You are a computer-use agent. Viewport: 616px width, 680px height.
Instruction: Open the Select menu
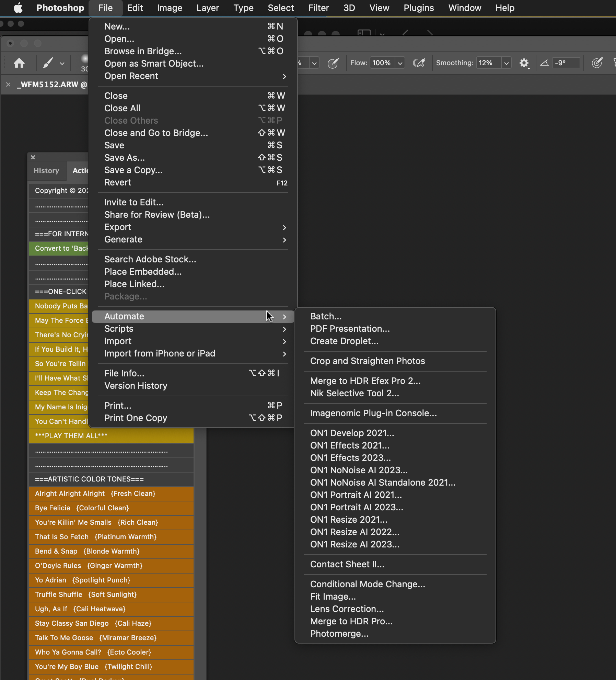280,8
